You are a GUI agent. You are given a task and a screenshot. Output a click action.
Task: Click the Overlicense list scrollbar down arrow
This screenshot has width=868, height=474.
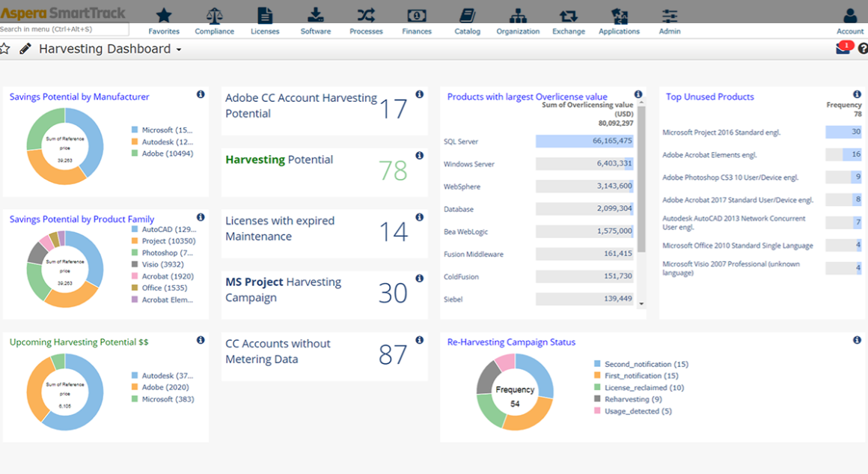(x=641, y=303)
